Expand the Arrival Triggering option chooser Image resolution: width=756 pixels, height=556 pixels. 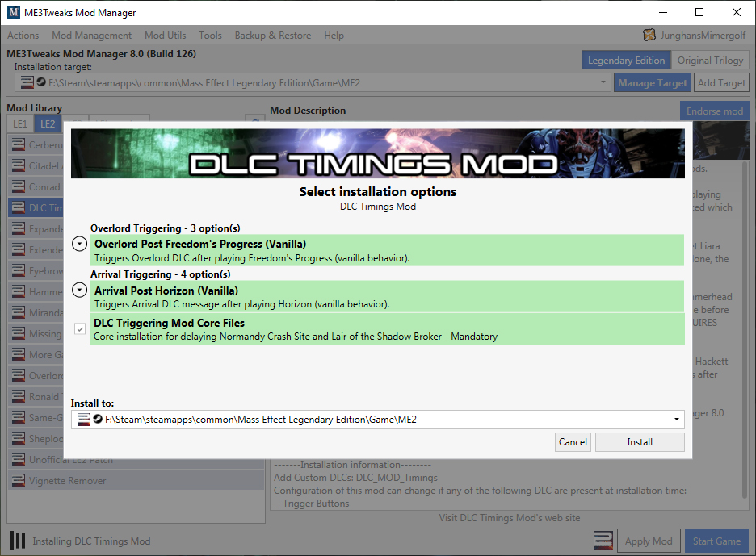[x=79, y=290]
